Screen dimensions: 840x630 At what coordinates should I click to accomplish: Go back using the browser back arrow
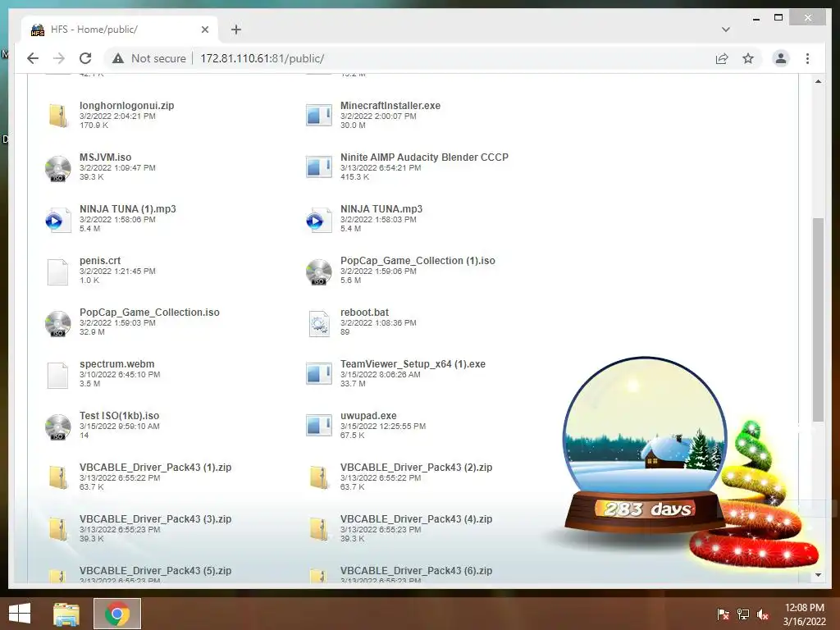[33, 58]
